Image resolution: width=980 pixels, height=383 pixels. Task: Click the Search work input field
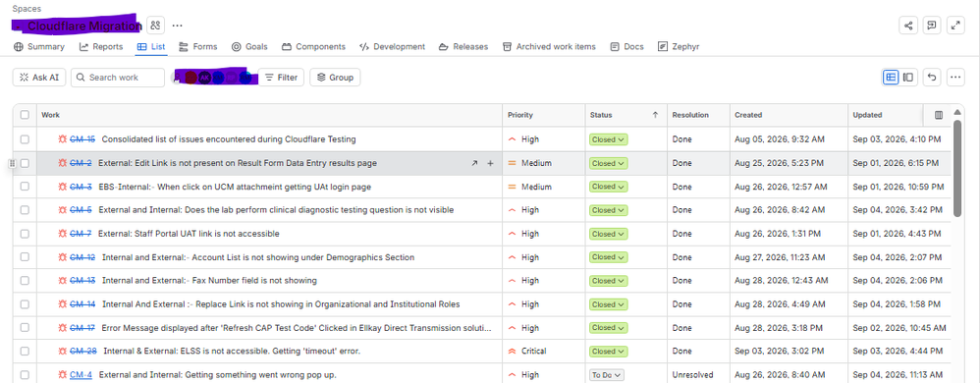pos(118,78)
